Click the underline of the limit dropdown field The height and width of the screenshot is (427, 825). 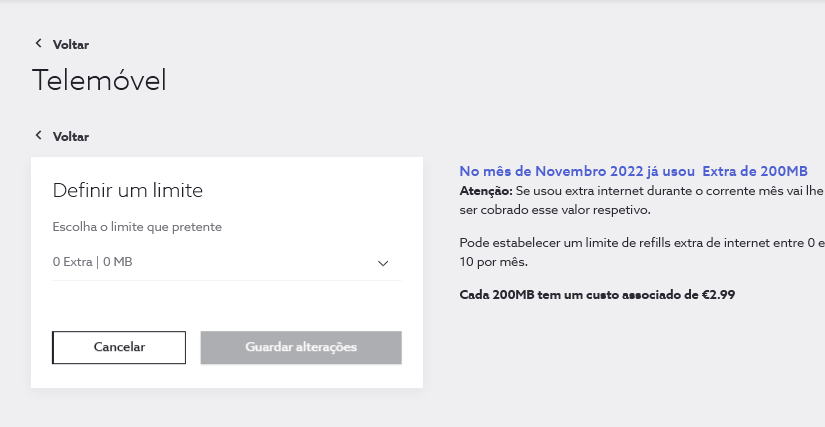click(227, 280)
